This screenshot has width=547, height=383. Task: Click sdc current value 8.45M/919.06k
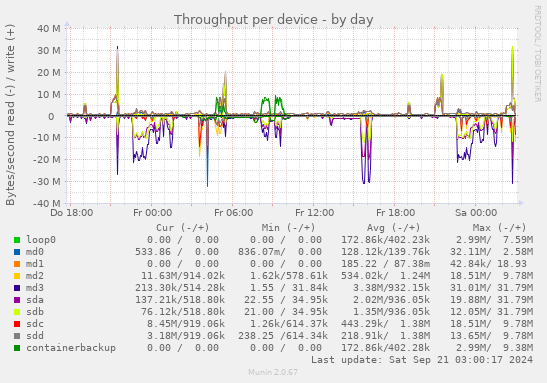tap(186, 324)
